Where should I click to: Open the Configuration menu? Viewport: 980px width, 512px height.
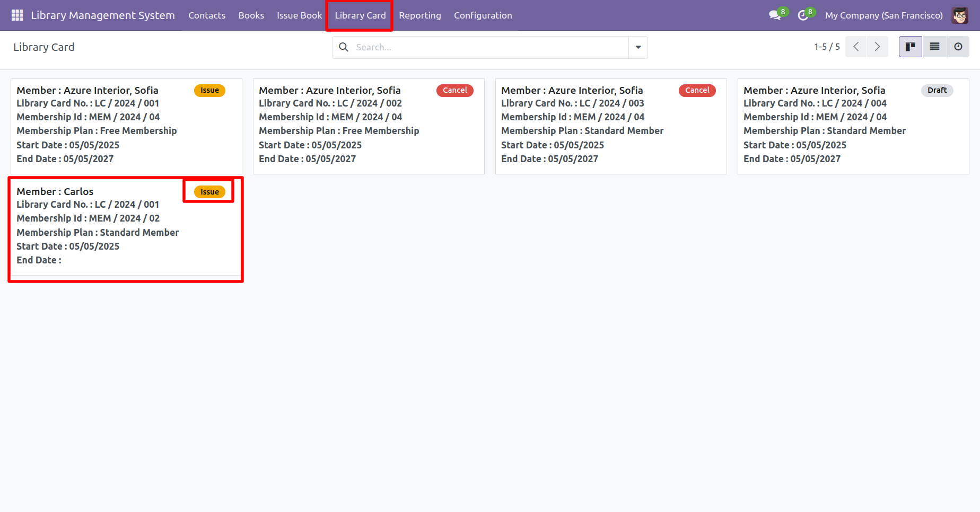483,15
